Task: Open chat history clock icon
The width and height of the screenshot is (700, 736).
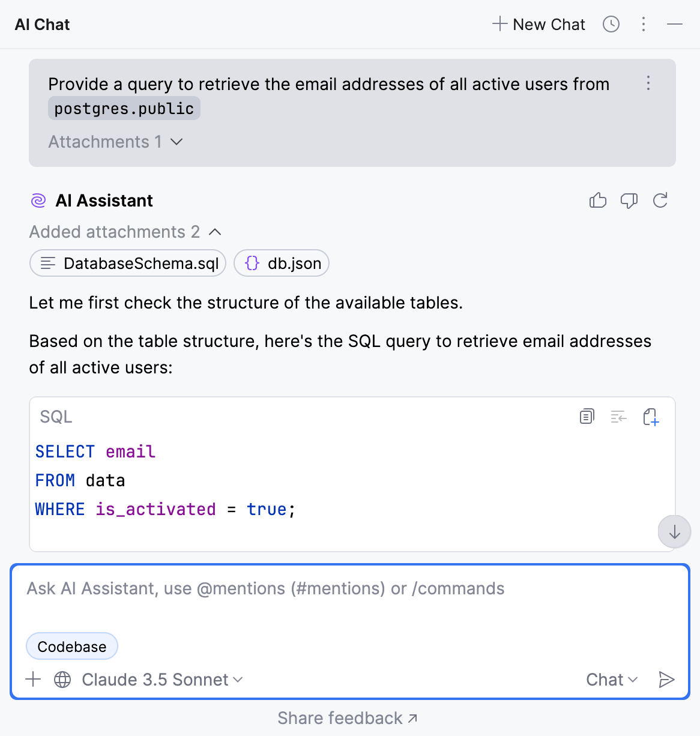Action: click(x=611, y=24)
